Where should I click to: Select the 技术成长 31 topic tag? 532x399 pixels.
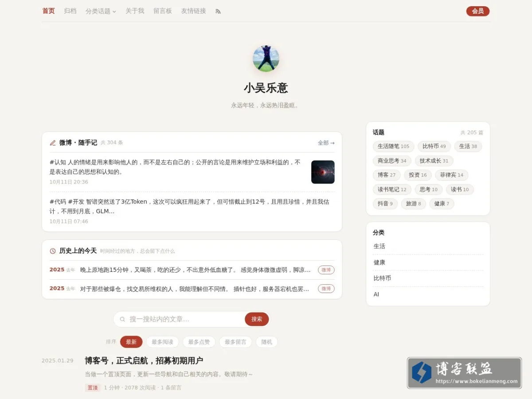434,161
